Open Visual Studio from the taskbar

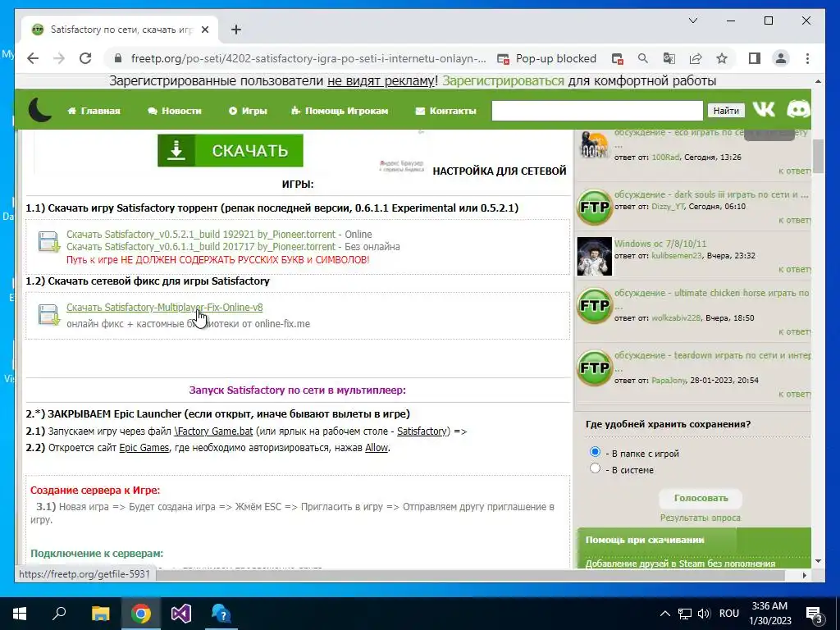coord(181,614)
